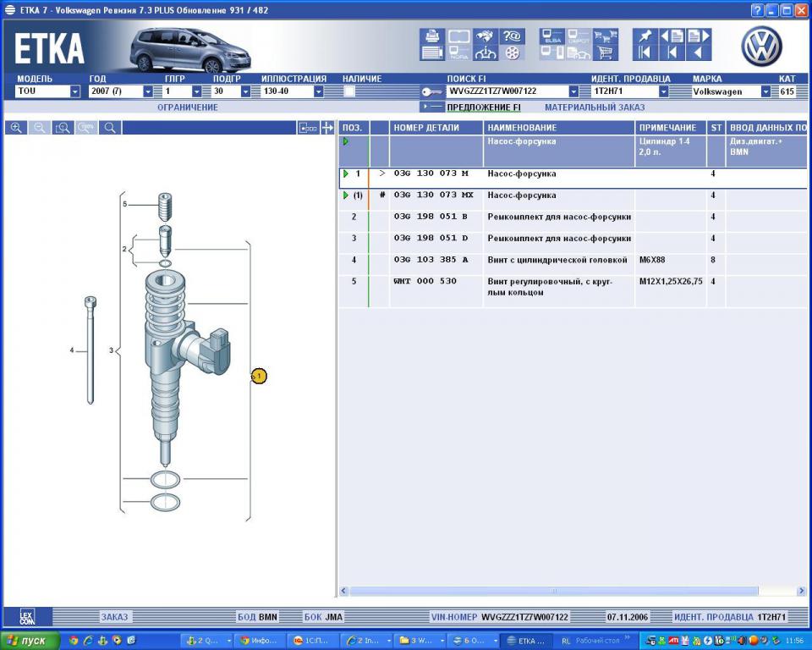Go to next illustration page icon
Image resolution: width=812 pixels, height=650 pixels.
coord(699,36)
